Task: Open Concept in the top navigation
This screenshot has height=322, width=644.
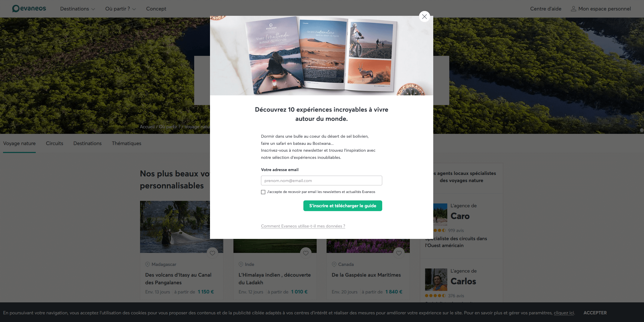Action: 156,9
